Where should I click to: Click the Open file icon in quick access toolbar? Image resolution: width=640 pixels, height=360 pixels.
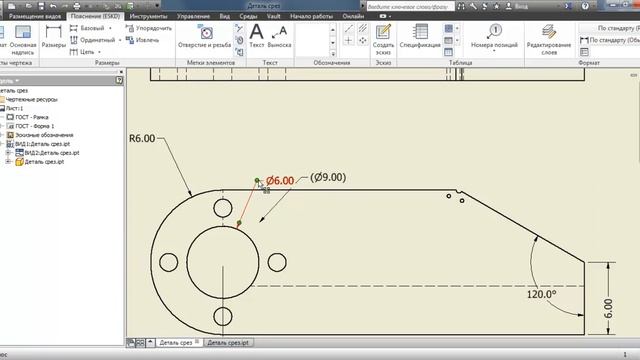pyautogui.click(x=29, y=6)
